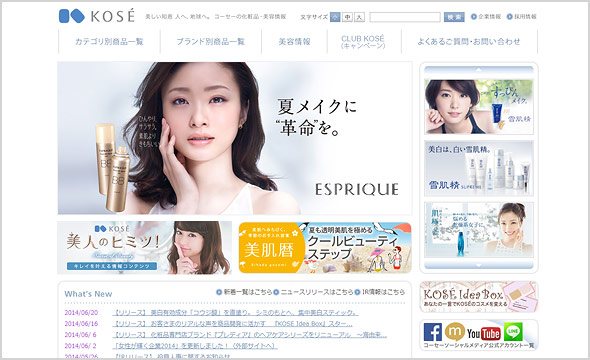The width and height of the screenshot is (590, 360).
Task: Click the bullet icon beside IR情報はこちら
Action: 357,292
